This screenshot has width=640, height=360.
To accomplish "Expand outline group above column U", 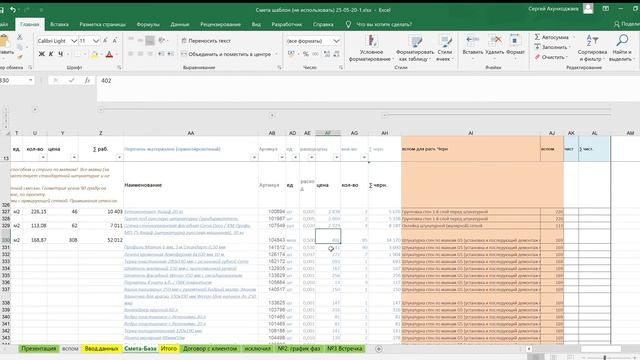I will click(x=35, y=109).
